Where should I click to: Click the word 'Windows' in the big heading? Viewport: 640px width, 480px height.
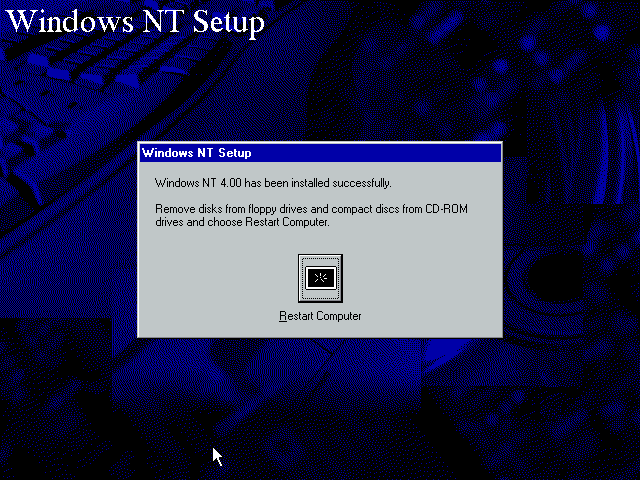pos(70,21)
